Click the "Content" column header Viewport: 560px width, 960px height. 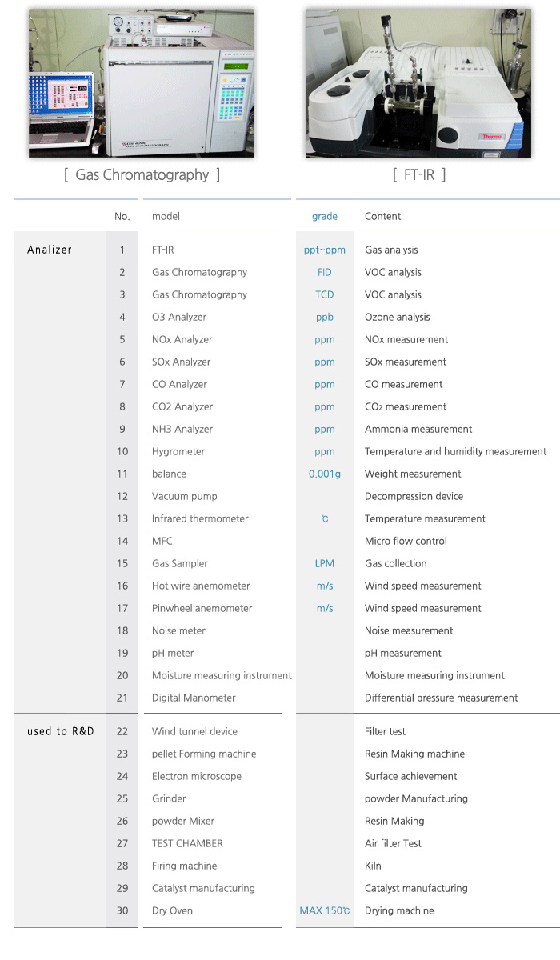tap(383, 216)
